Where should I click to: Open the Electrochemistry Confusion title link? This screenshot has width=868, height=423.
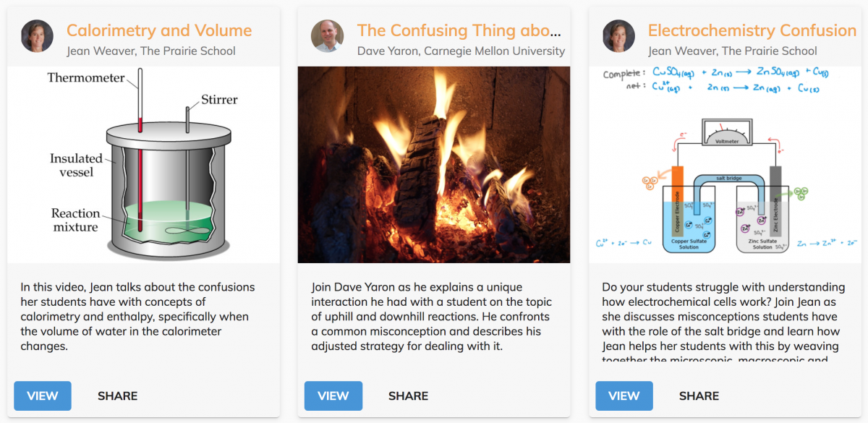[752, 30]
